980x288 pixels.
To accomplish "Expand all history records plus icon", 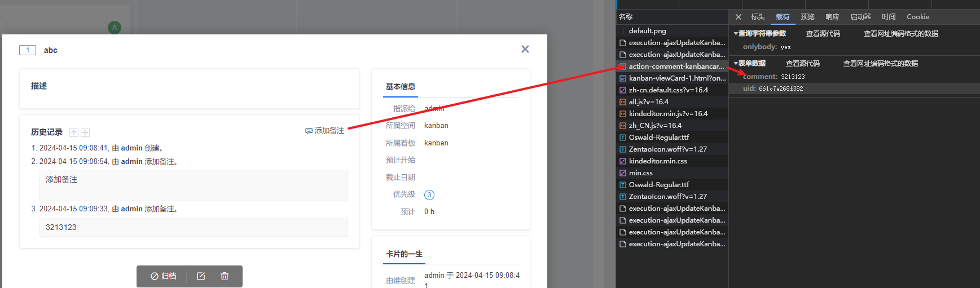I will [x=85, y=132].
